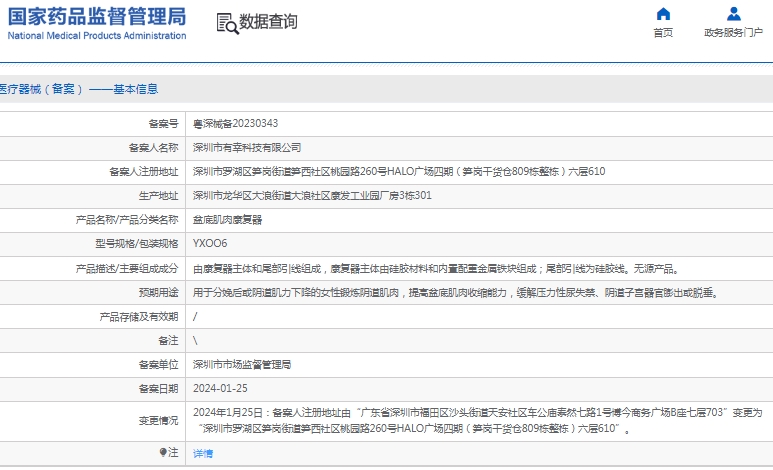Click the 备案单位 row label
This screenshot has height=470, width=773.
click(x=158, y=364)
